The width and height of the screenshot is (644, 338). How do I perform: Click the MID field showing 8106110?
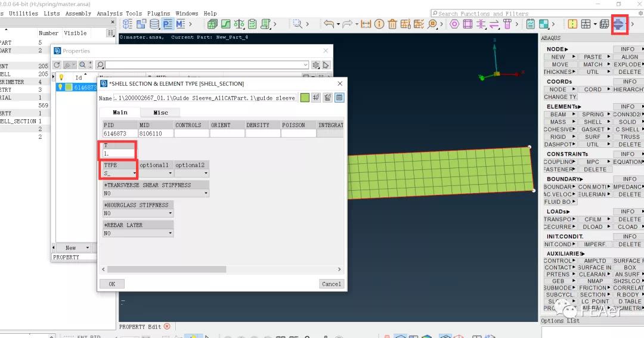pyautogui.click(x=156, y=134)
